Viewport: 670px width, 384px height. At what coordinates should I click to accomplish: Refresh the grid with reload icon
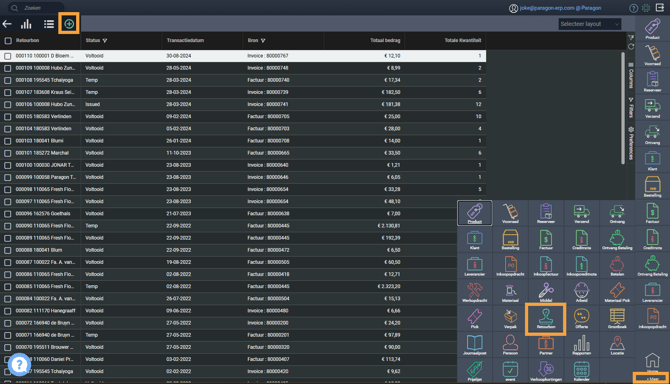point(631,47)
